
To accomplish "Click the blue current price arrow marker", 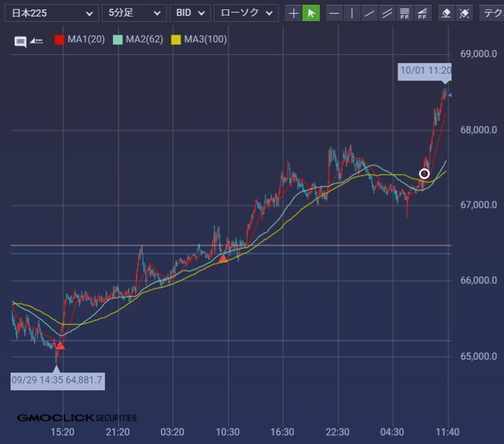I will click(x=450, y=95).
